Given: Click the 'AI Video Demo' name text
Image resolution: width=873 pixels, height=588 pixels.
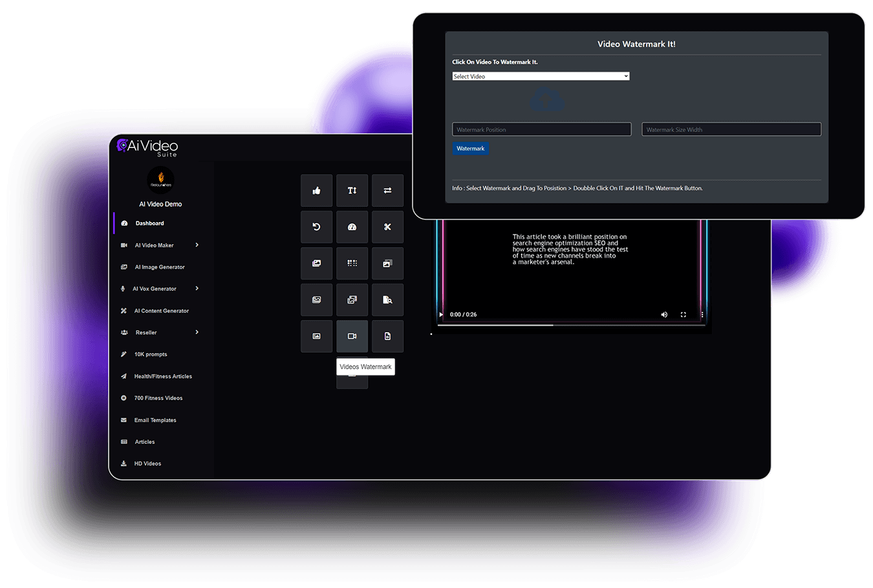Looking at the screenshot, I should [x=160, y=204].
